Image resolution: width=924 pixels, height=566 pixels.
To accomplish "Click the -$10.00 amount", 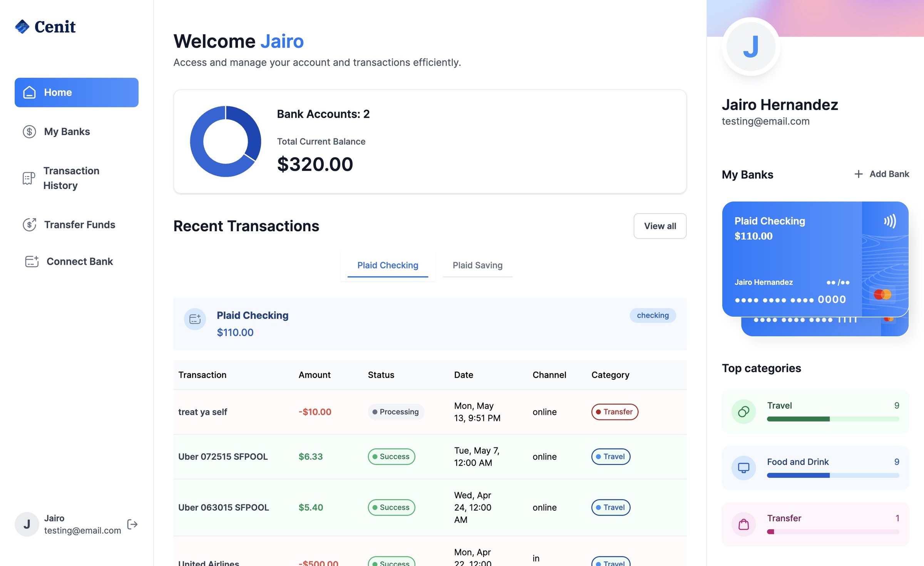I will click(x=315, y=412).
